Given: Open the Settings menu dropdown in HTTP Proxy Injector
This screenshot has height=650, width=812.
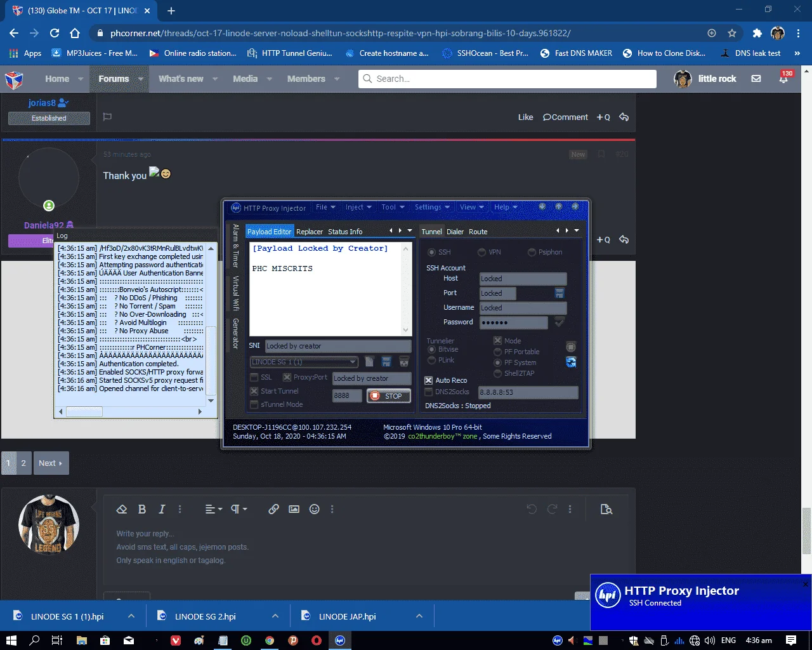Looking at the screenshot, I should (x=432, y=207).
